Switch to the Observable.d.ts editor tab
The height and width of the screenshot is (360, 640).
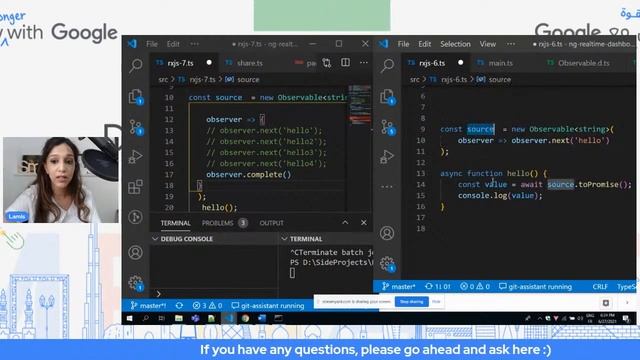click(x=584, y=63)
